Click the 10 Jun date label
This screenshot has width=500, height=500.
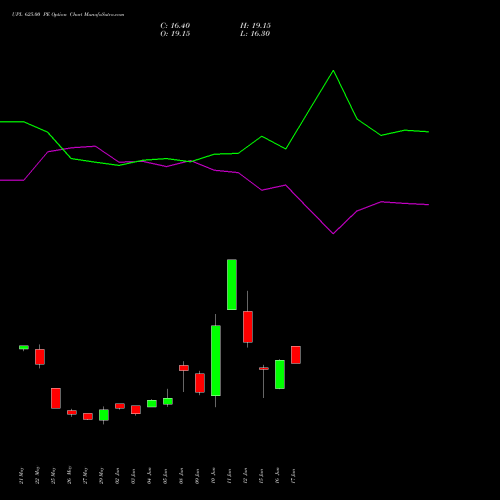coord(214,476)
